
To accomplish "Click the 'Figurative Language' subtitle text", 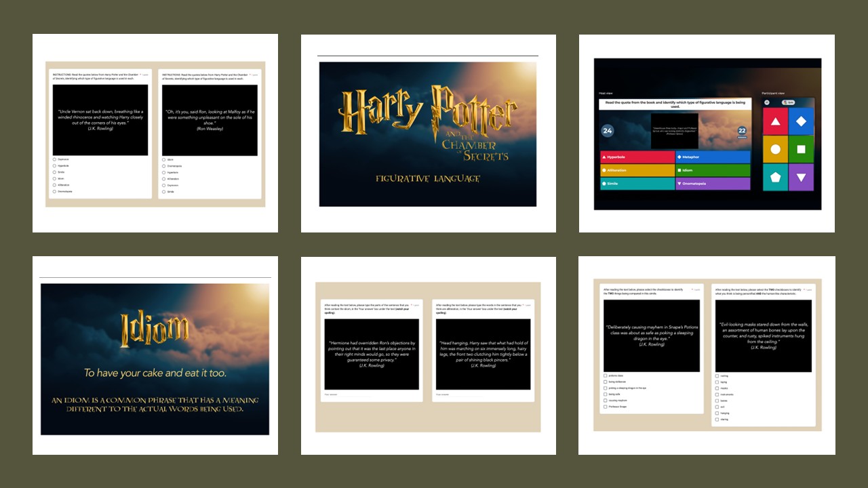I will pyautogui.click(x=428, y=179).
